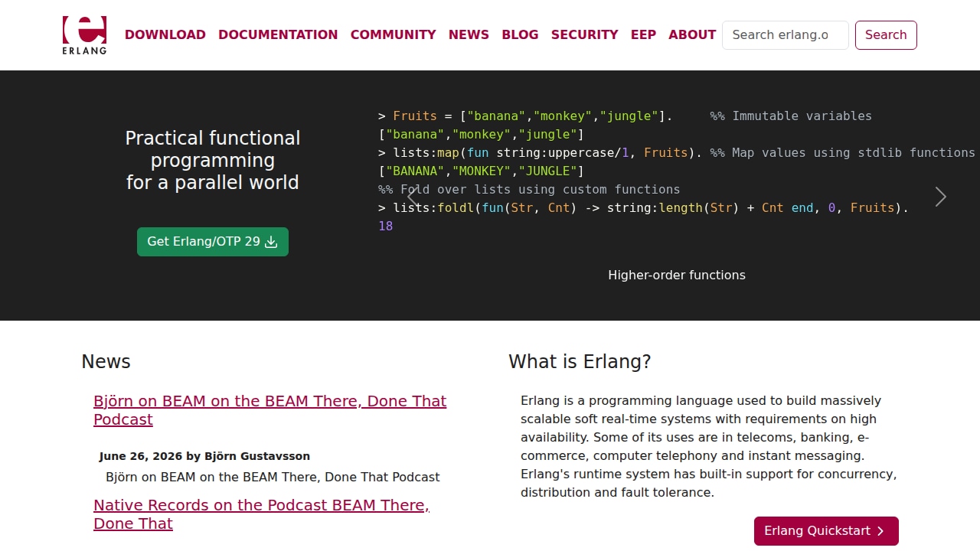The image size is (980, 551).
Task: Click the uppercase BANANA output line
Action: tap(482, 171)
